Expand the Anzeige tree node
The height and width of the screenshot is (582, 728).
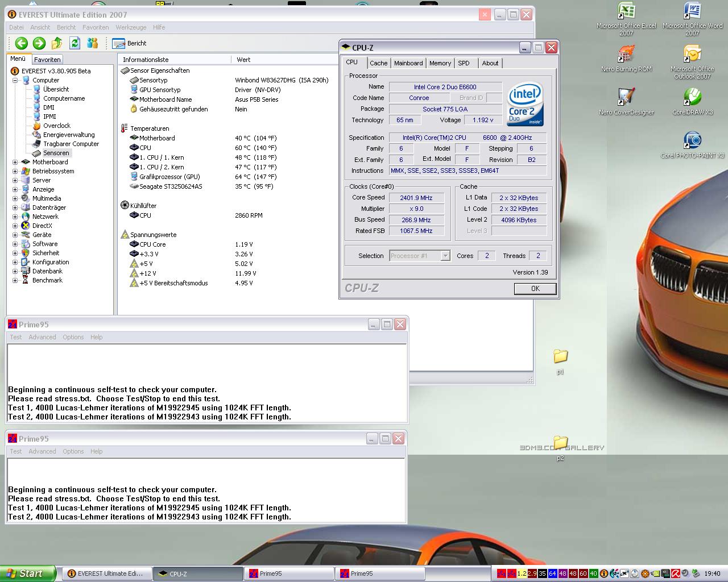tap(15, 189)
